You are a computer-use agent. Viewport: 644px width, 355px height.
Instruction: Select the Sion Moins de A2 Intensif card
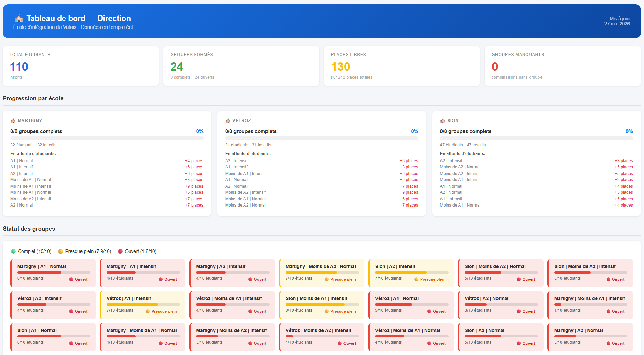click(590, 273)
